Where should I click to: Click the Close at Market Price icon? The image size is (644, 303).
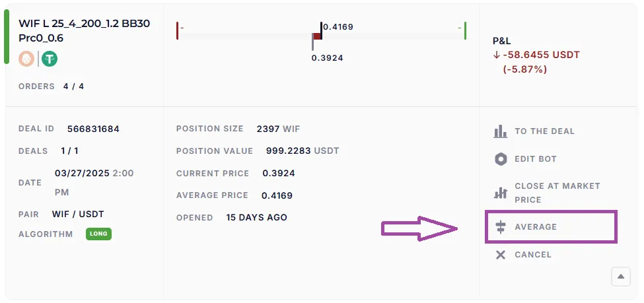coord(501,193)
